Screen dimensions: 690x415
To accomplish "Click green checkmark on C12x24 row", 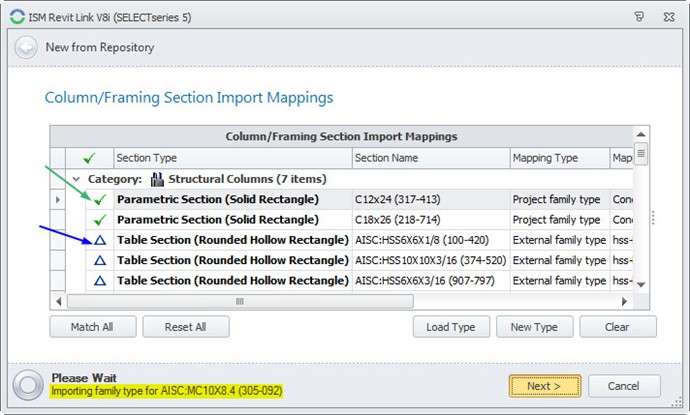I will tap(99, 199).
